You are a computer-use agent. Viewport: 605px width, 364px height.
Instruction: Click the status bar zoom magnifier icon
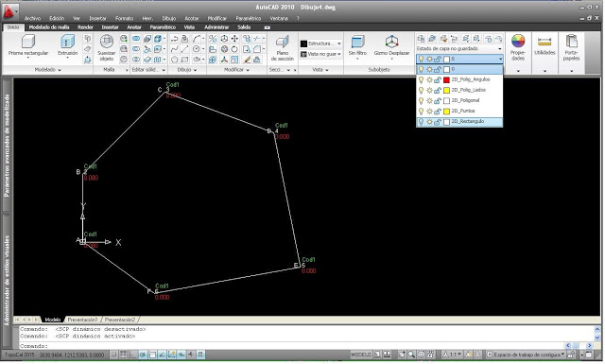coord(412,355)
